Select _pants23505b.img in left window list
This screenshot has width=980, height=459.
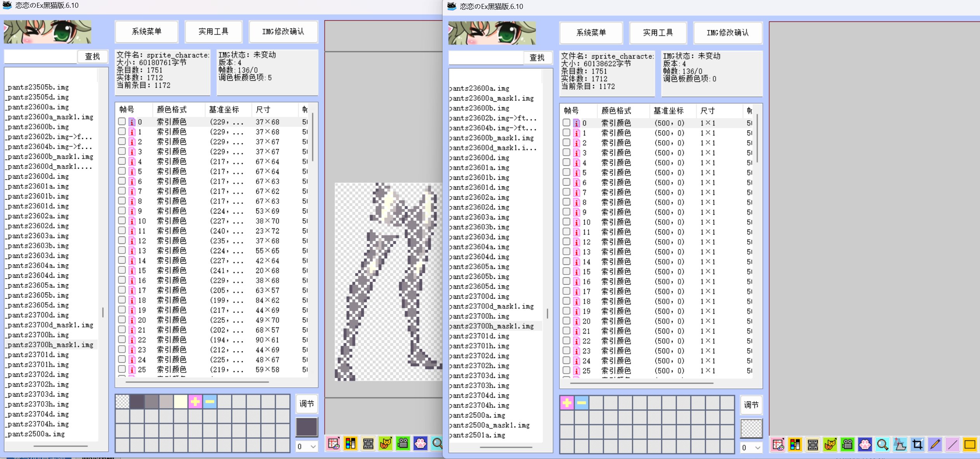pos(51,87)
